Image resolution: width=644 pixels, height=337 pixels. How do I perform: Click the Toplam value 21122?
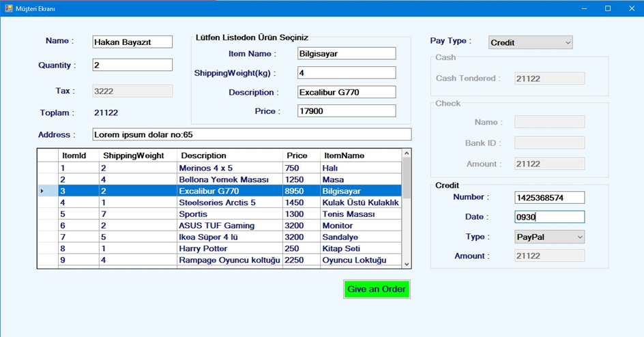point(106,113)
